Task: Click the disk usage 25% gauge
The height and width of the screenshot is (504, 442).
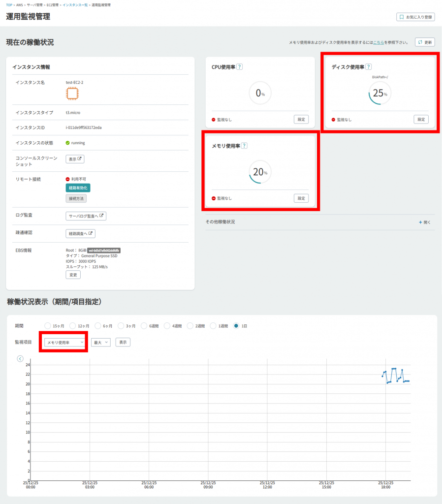Action: pyautogui.click(x=379, y=94)
